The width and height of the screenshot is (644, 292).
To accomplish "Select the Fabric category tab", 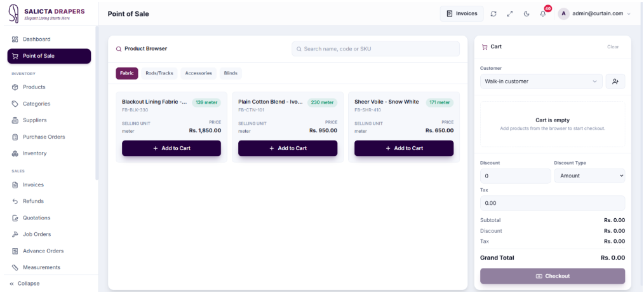I will pyautogui.click(x=127, y=73).
